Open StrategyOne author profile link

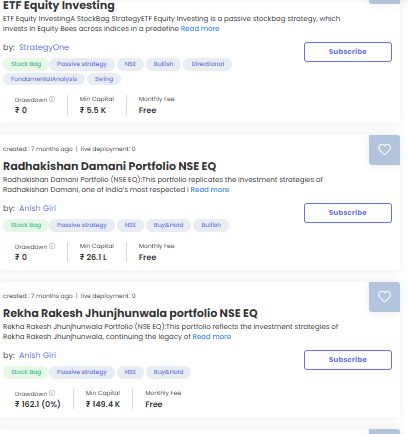(44, 47)
